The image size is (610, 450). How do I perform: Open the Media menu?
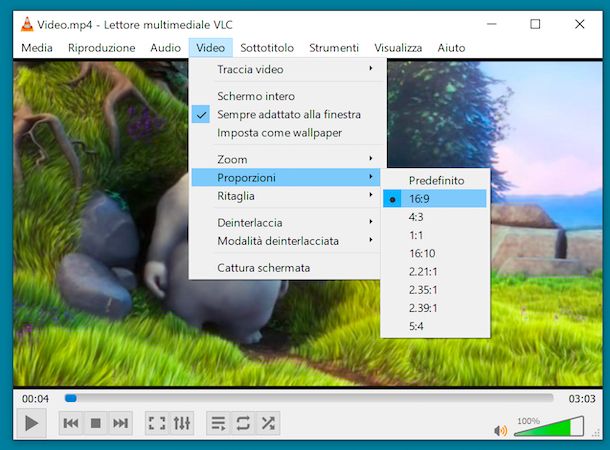pos(37,48)
